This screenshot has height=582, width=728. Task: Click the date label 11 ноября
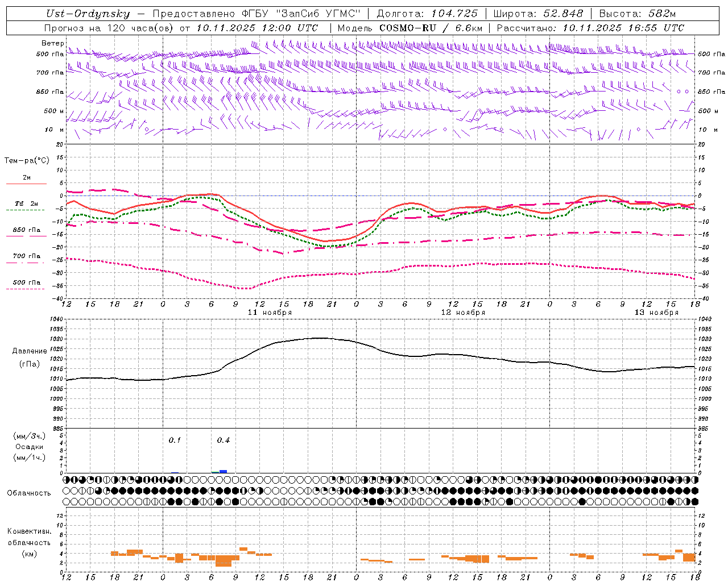tap(270, 312)
